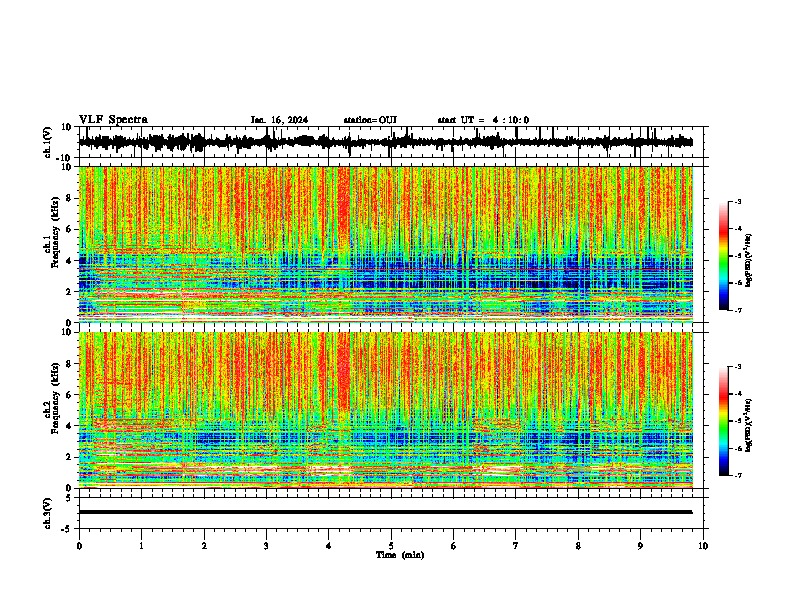Click the ch.2 PSD color scale bar
The height and width of the screenshot is (612, 792).
click(x=723, y=421)
